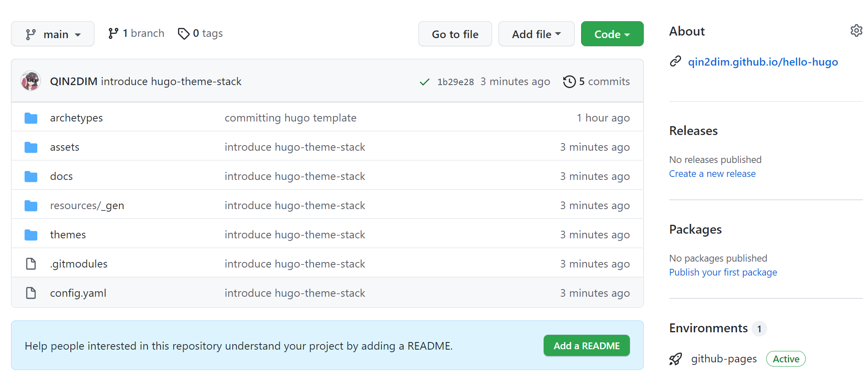Screen dimensions: 868x378
Task: Click the archetypes folder icon
Action: click(x=31, y=118)
